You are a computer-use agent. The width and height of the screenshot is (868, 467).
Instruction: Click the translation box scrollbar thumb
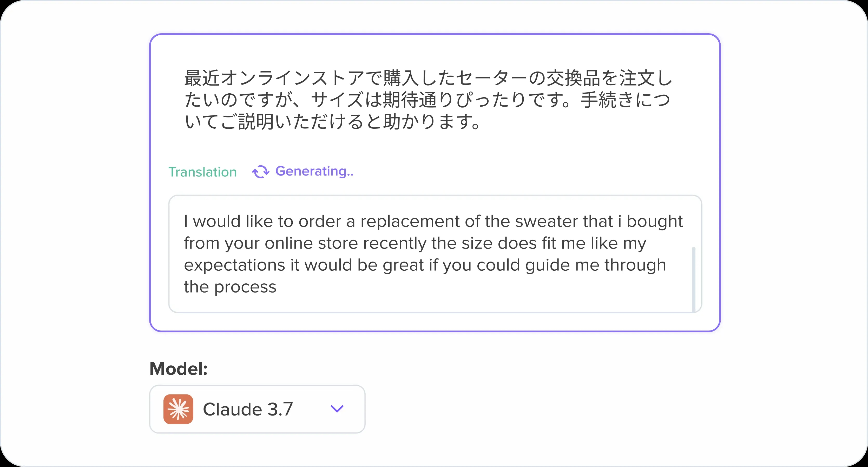[x=693, y=279]
